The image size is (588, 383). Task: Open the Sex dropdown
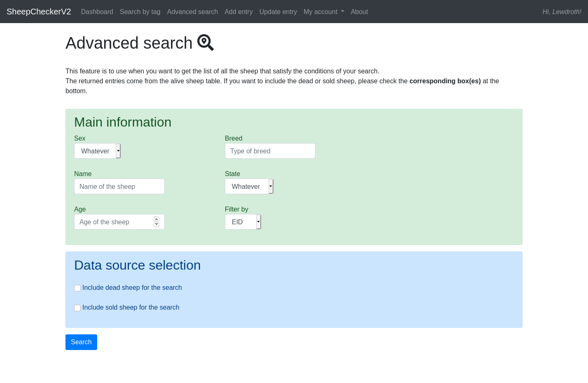98,151
